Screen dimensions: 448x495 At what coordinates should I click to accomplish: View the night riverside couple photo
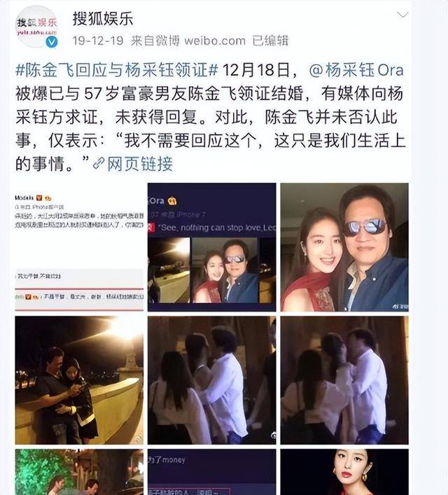tap(79, 380)
